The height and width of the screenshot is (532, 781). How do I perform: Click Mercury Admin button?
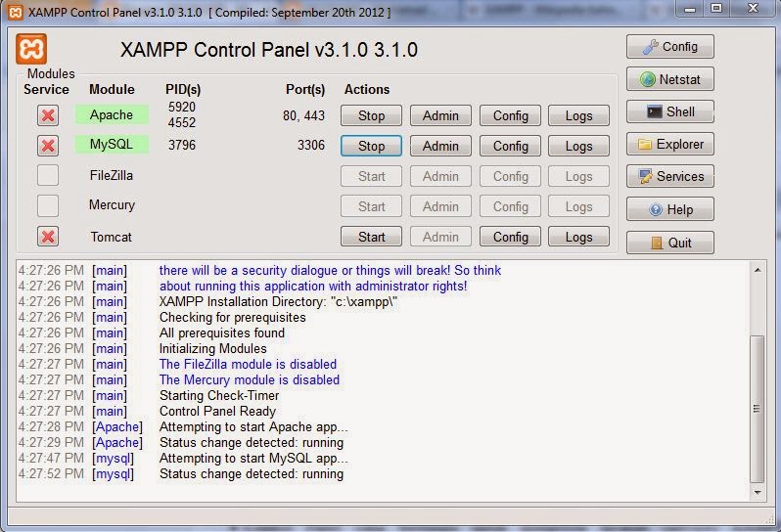click(x=440, y=206)
